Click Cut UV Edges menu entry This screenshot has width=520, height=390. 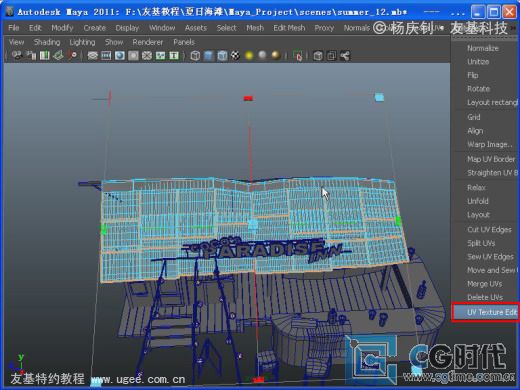(489, 229)
